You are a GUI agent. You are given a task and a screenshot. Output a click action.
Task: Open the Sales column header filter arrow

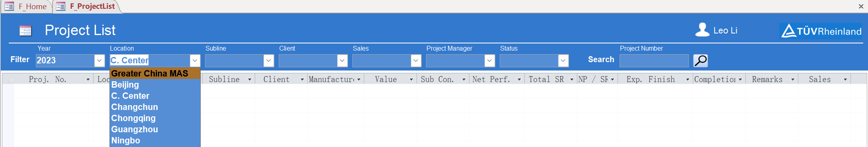coord(845,80)
